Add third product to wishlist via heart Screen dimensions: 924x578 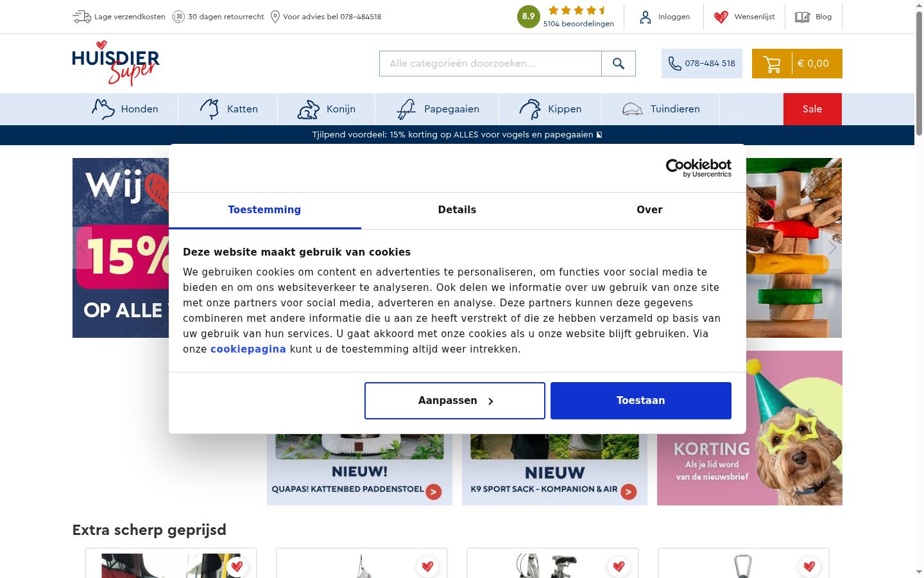click(619, 566)
